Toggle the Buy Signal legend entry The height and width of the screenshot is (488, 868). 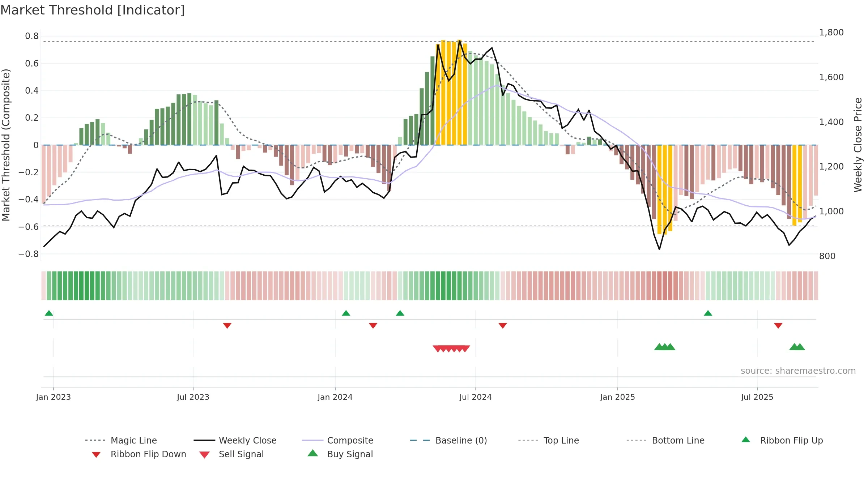340,454
